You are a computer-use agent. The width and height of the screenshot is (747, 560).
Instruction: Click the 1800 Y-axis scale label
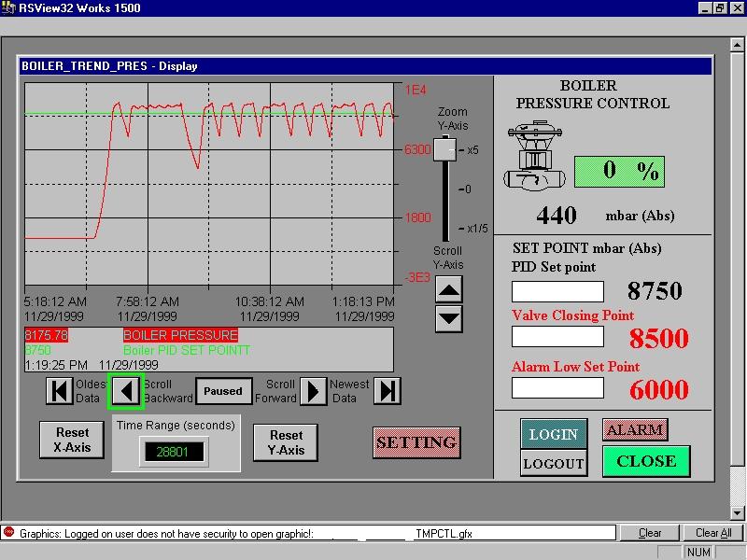coord(417,217)
